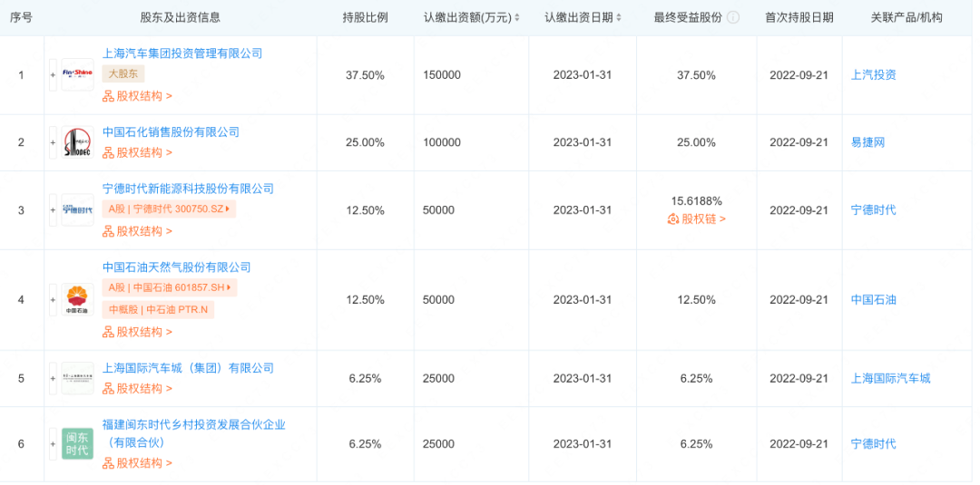
Task: Open related product 易捷网
Action: [x=868, y=142]
